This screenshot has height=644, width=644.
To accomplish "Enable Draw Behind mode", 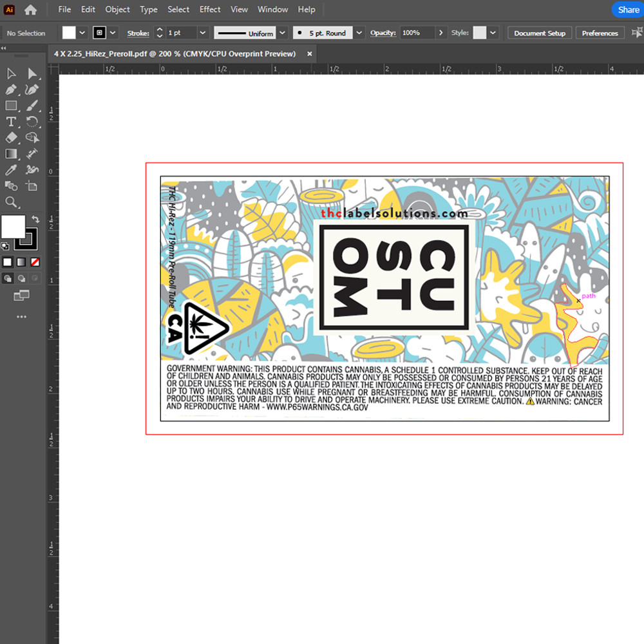I will click(x=22, y=278).
